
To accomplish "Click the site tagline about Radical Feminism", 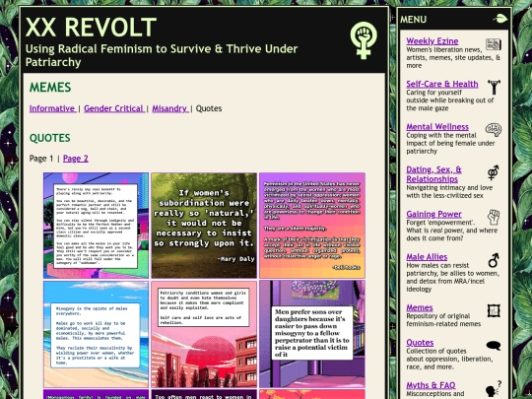I will [162, 55].
